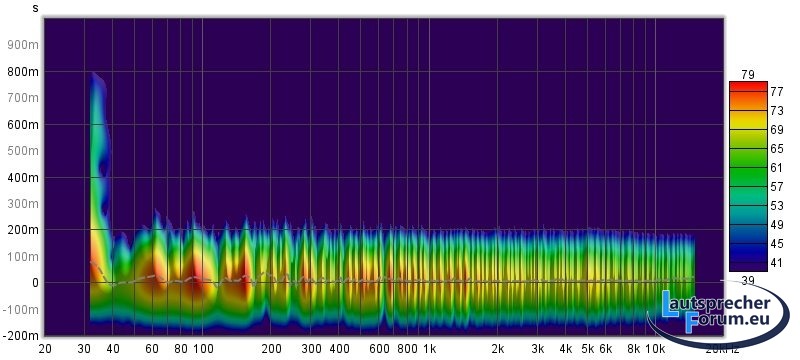
Task: Click the 5k frequency axis label
Action: (x=588, y=349)
